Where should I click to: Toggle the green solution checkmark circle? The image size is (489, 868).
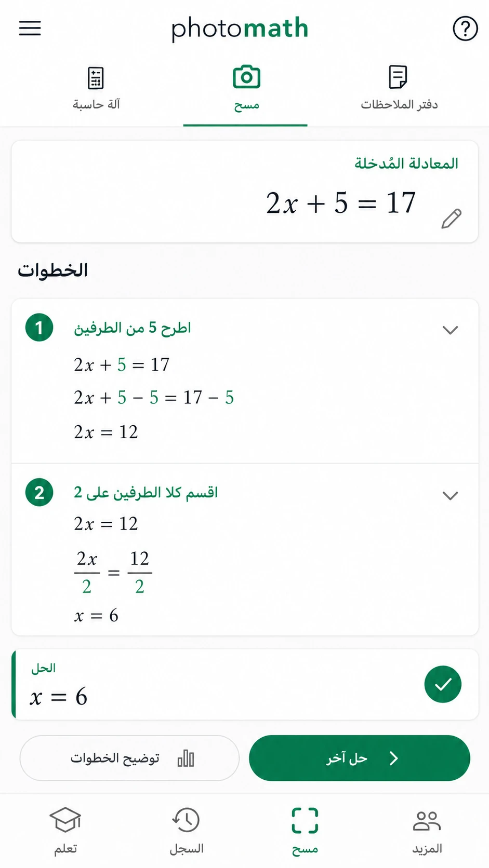443,684
